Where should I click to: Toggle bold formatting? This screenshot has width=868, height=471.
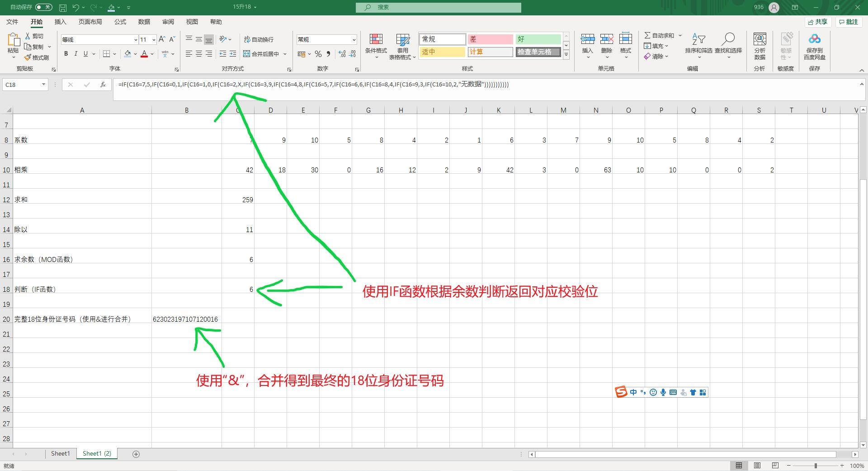click(66, 54)
